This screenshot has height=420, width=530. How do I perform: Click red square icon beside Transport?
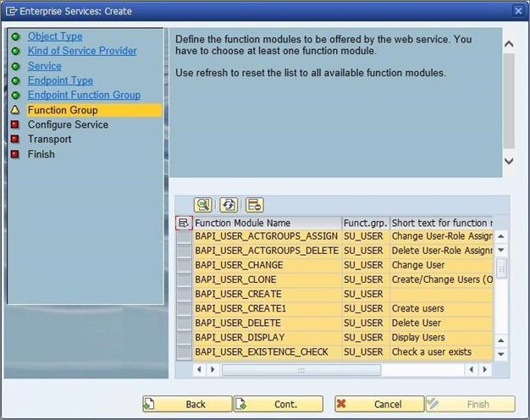(x=15, y=139)
